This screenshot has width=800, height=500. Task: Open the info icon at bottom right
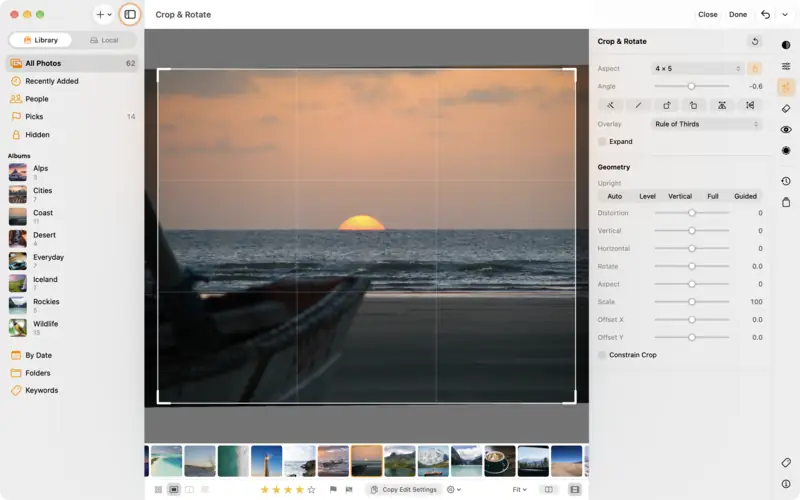click(x=786, y=484)
